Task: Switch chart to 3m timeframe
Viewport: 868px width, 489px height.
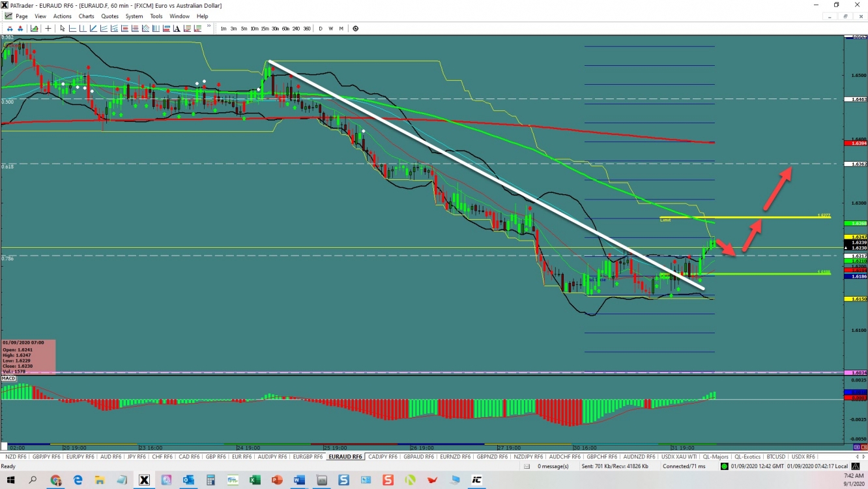Action: [x=233, y=28]
